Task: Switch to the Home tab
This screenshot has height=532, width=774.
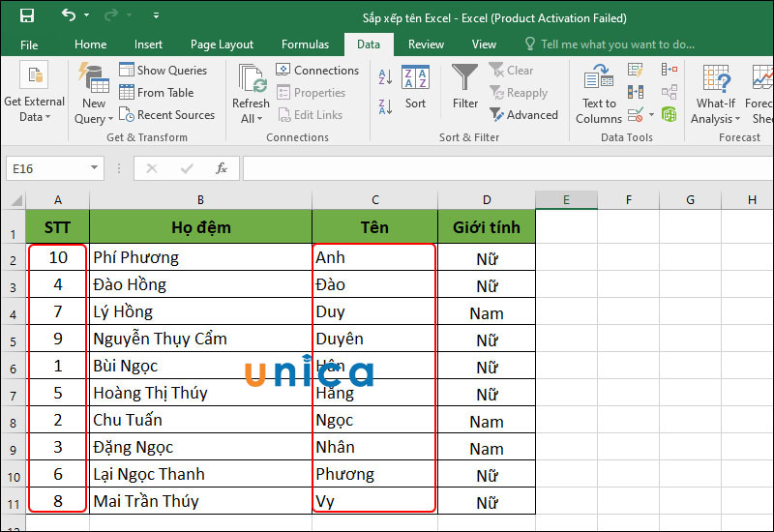Action: [x=90, y=44]
